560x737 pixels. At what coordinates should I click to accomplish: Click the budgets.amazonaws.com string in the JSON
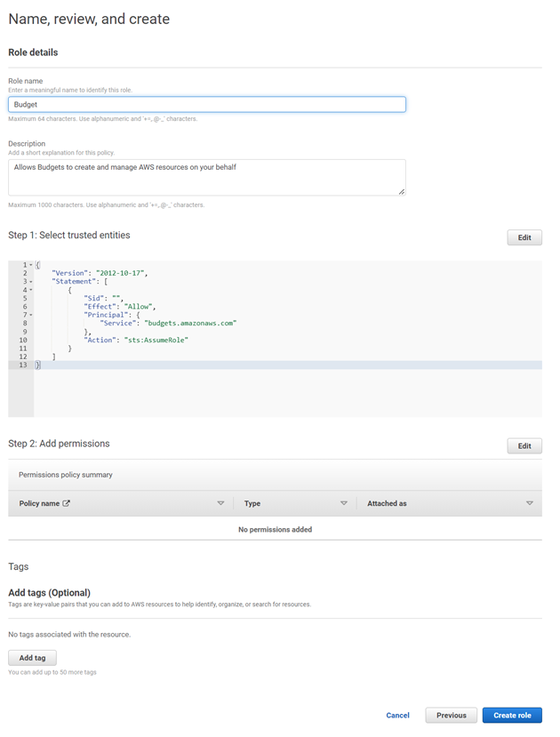[192, 324]
